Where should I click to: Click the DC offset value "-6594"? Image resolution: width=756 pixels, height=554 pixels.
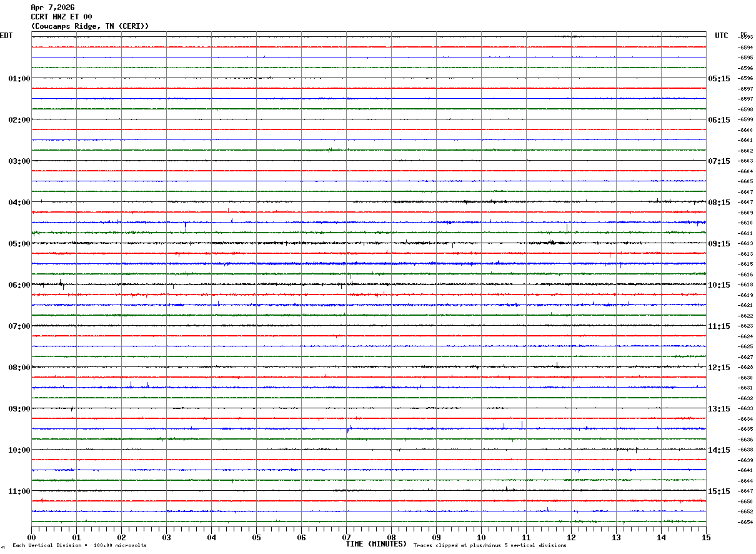[x=745, y=48]
